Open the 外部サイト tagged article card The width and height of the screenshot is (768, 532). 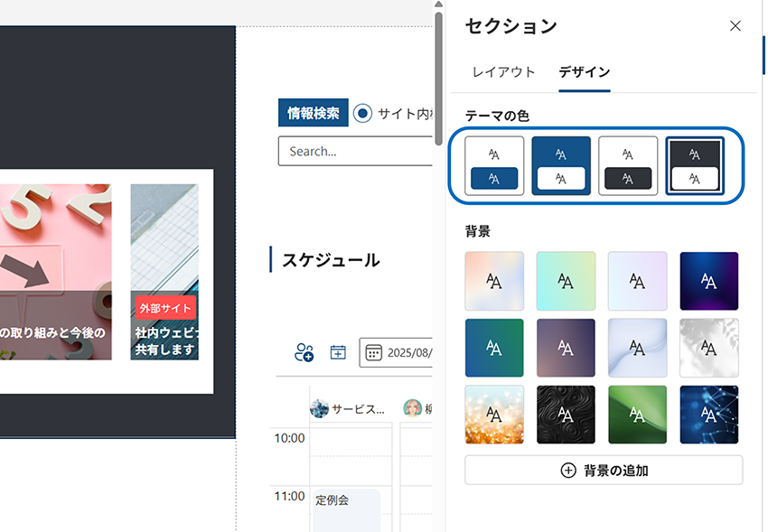pyautogui.click(x=164, y=271)
